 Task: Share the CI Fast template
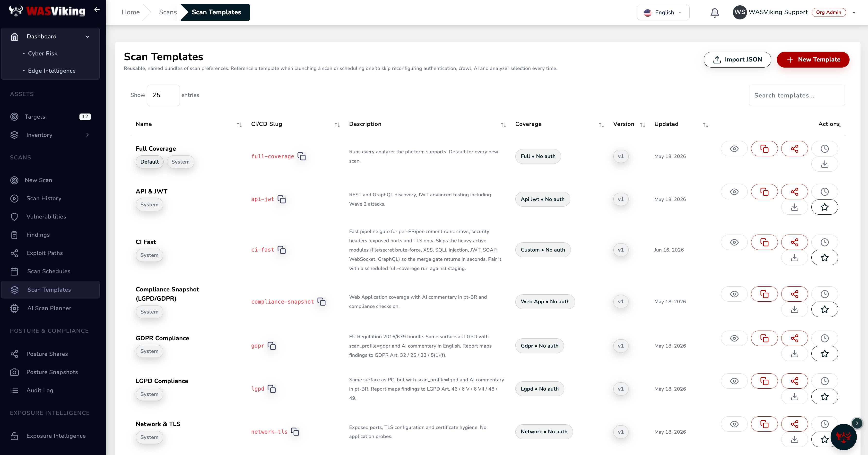coord(795,242)
